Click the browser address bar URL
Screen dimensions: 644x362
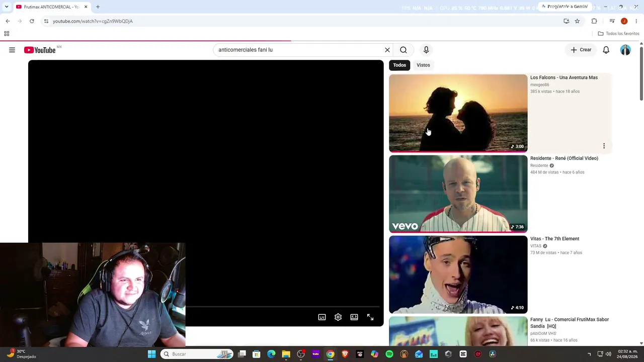(x=93, y=21)
